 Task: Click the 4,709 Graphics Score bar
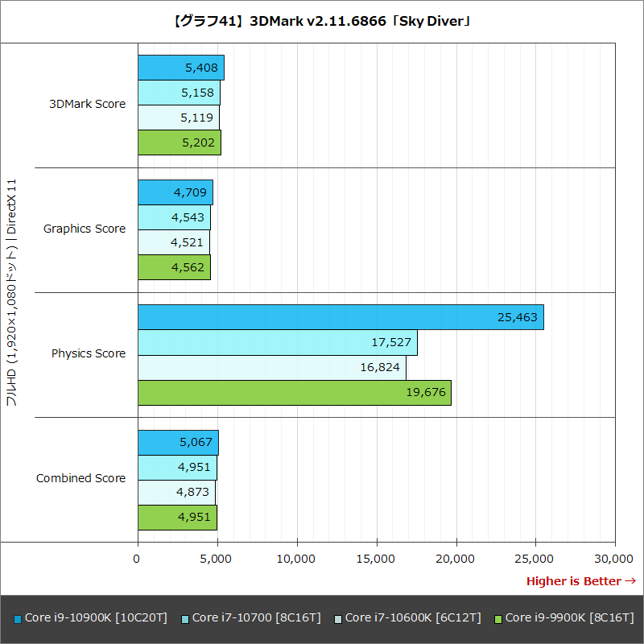[175, 192]
